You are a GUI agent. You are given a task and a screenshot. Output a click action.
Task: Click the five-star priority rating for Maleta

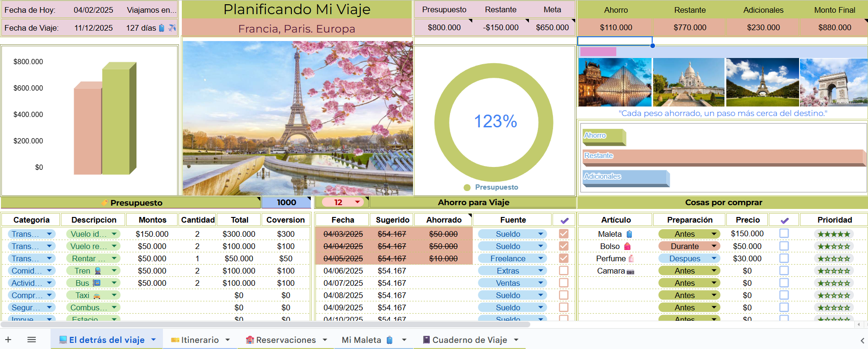pyautogui.click(x=834, y=234)
